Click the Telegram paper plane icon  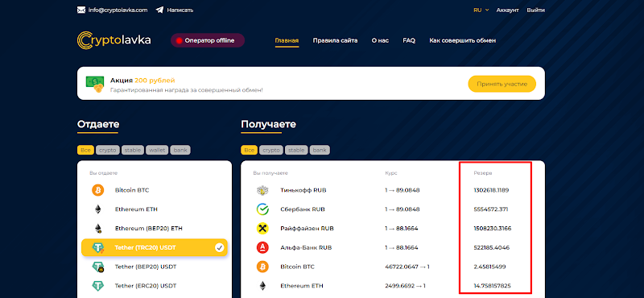pos(159,10)
